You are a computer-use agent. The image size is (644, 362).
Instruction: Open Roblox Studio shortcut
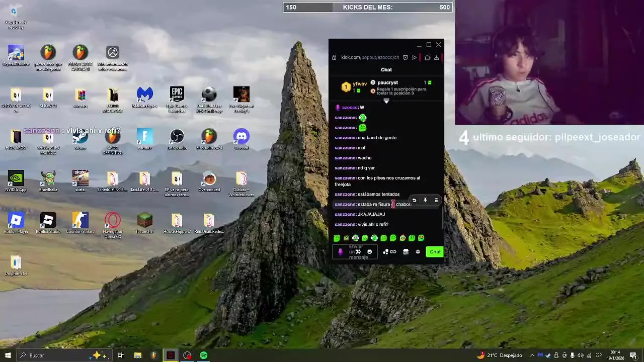[x=48, y=223]
